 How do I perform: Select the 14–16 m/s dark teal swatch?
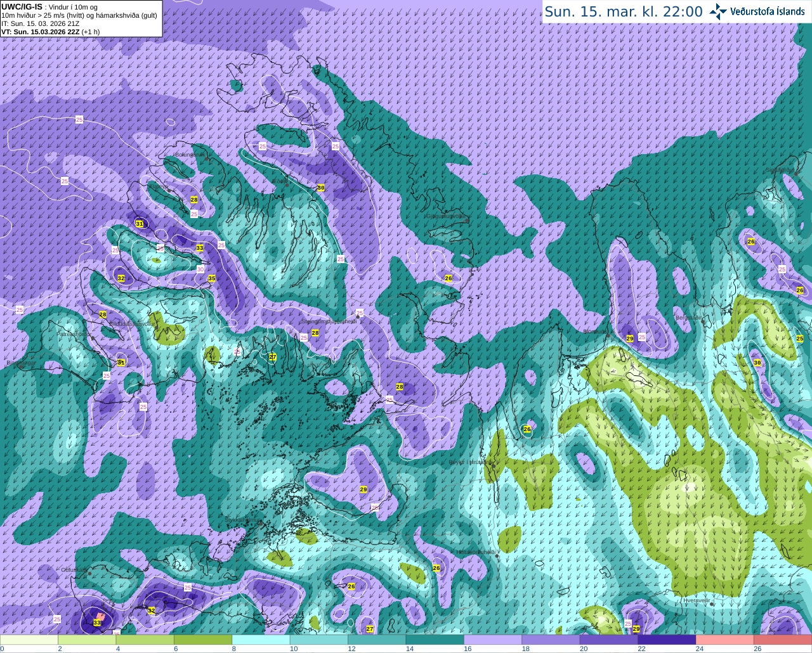[x=435, y=640]
